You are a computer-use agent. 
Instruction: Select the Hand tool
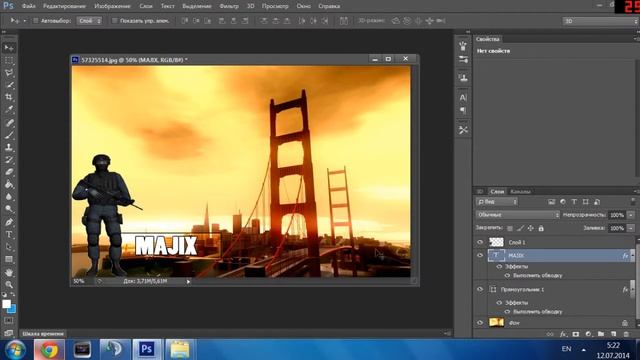tap(9, 272)
